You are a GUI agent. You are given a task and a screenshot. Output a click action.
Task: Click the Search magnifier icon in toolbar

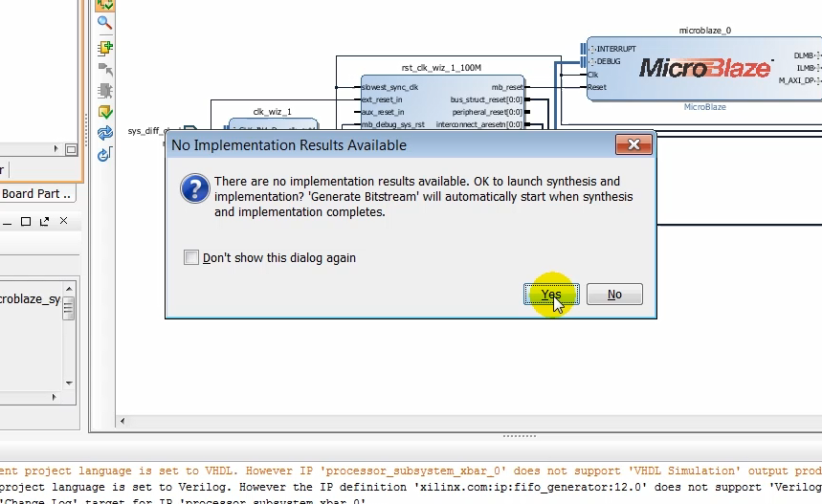(x=105, y=24)
